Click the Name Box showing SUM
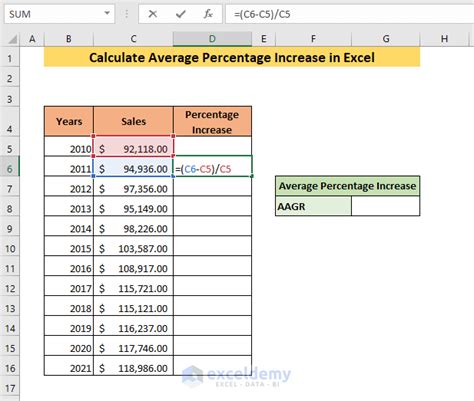474x401 pixels. pos(59,14)
